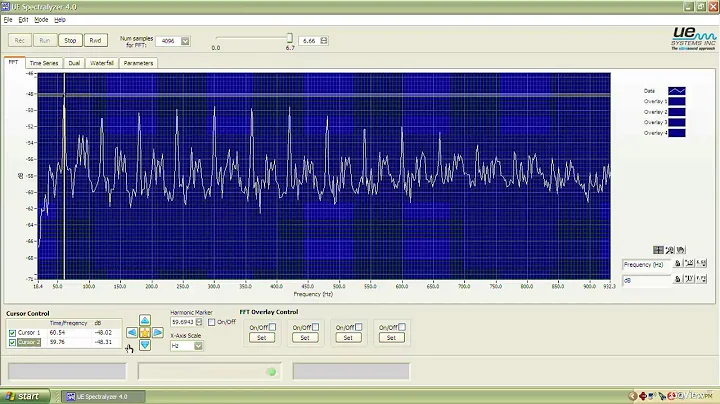Switch to the Time Series tab
Image resolution: width=720 pixels, height=404 pixels.
[x=44, y=63]
